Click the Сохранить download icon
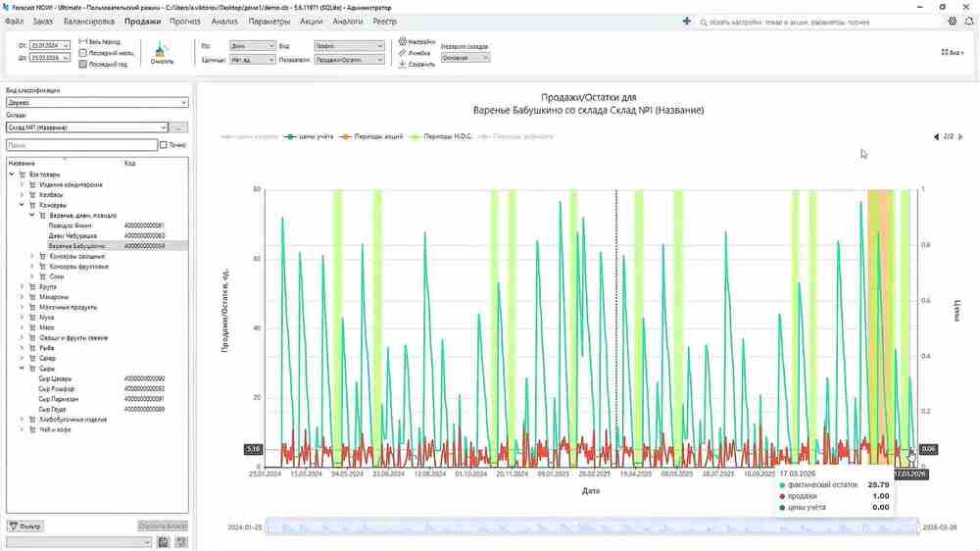The image size is (980, 551). (x=403, y=64)
